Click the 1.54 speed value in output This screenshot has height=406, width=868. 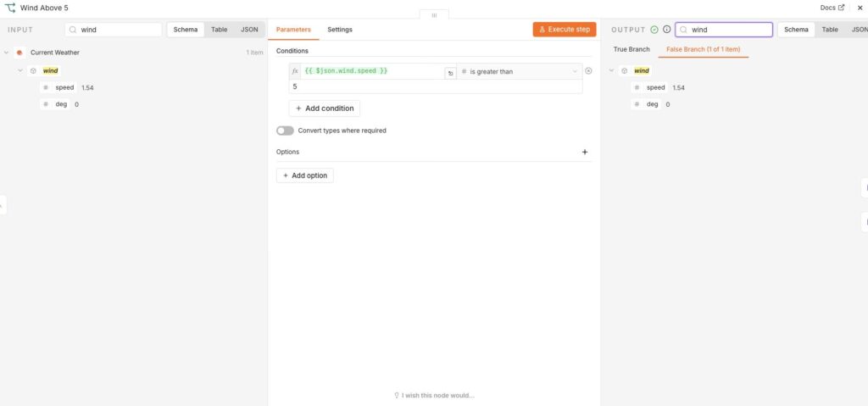(x=679, y=87)
